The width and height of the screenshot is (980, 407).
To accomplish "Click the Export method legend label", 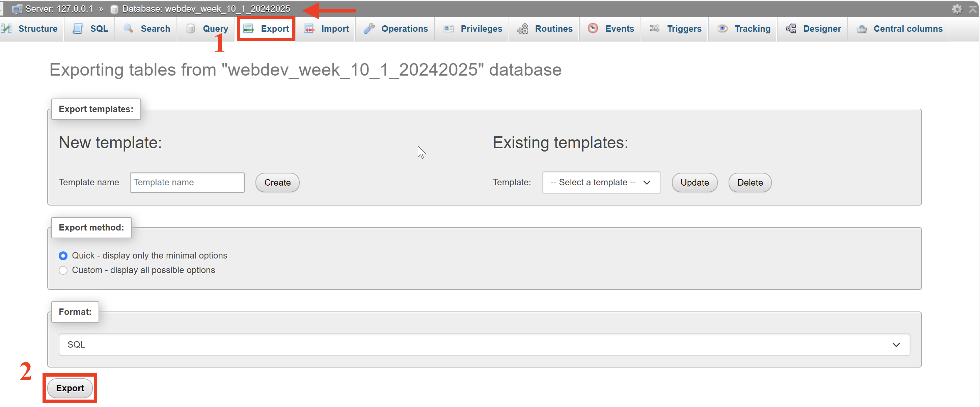I will [91, 227].
